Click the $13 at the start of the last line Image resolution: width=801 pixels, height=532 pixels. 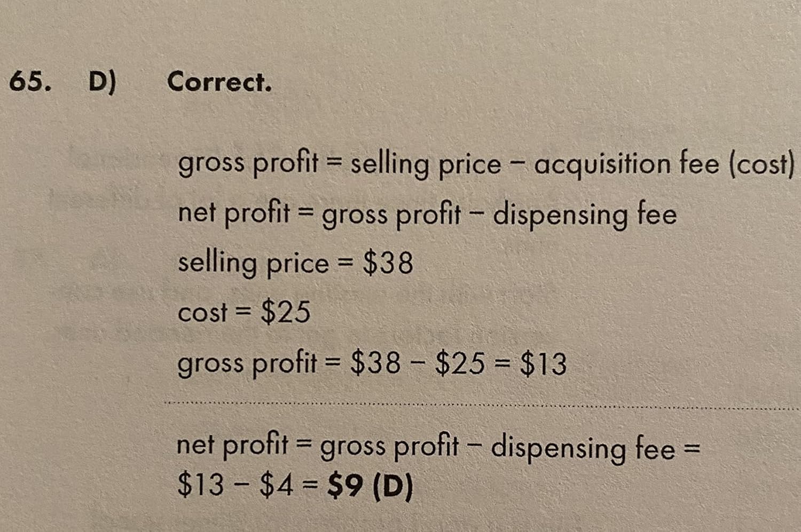click(x=201, y=486)
